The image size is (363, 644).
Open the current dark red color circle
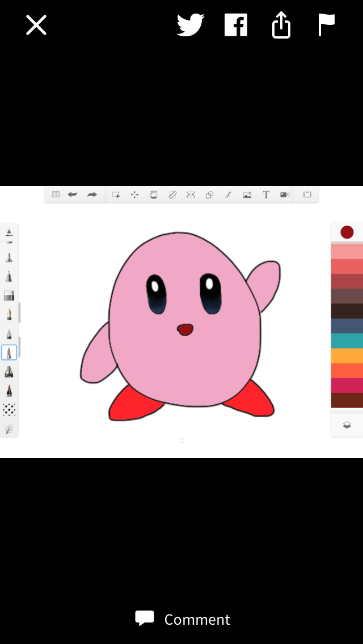347,232
